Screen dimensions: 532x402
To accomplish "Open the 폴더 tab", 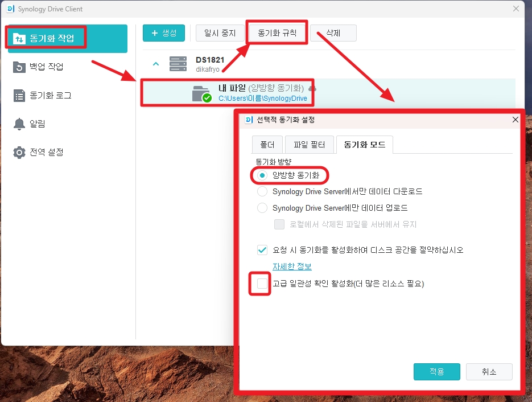I will click(267, 145).
